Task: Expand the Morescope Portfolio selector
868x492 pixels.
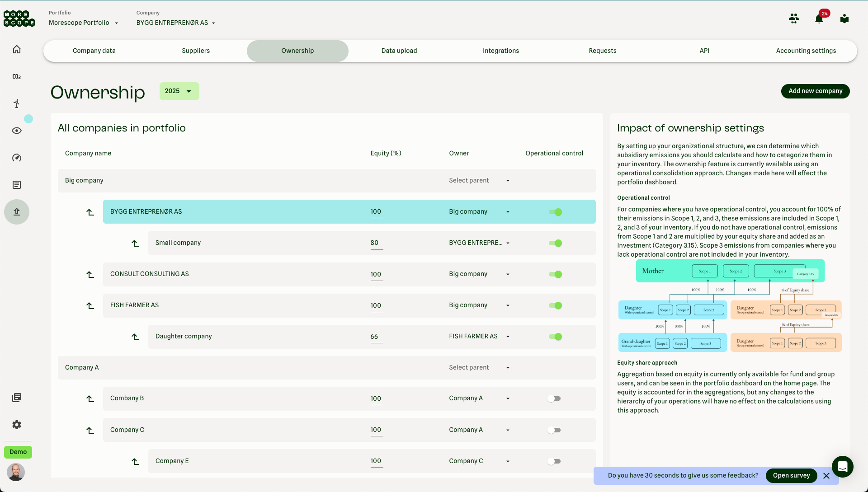Action: 84,23
